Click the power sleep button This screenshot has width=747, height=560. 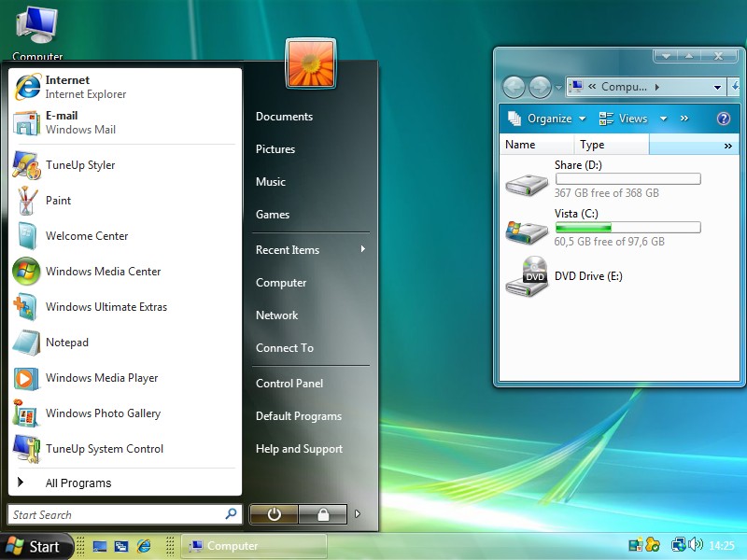pos(274,514)
